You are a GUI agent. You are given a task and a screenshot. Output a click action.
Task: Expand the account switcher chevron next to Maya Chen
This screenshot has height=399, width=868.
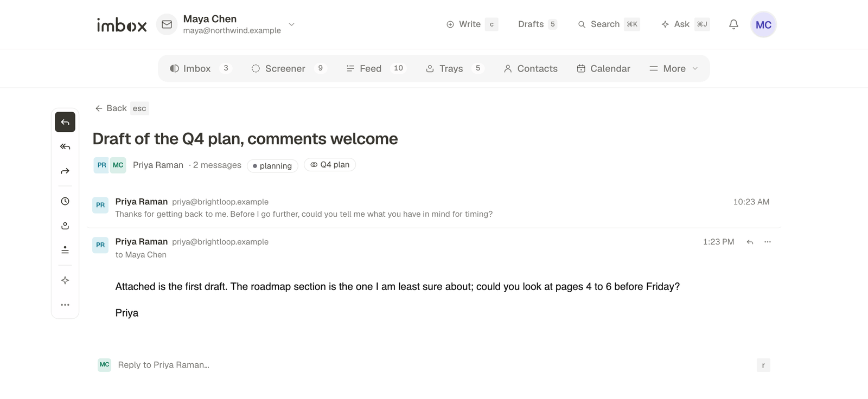click(291, 24)
